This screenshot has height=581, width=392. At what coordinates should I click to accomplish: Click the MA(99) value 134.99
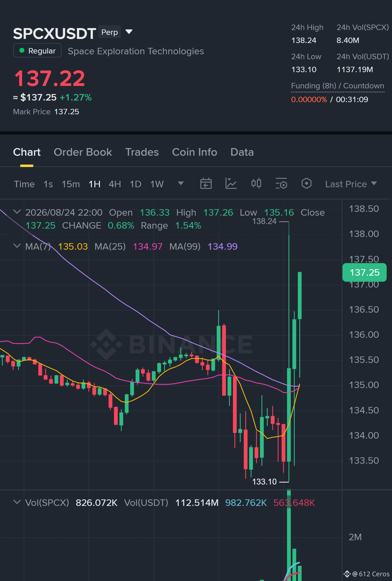[x=222, y=246]
